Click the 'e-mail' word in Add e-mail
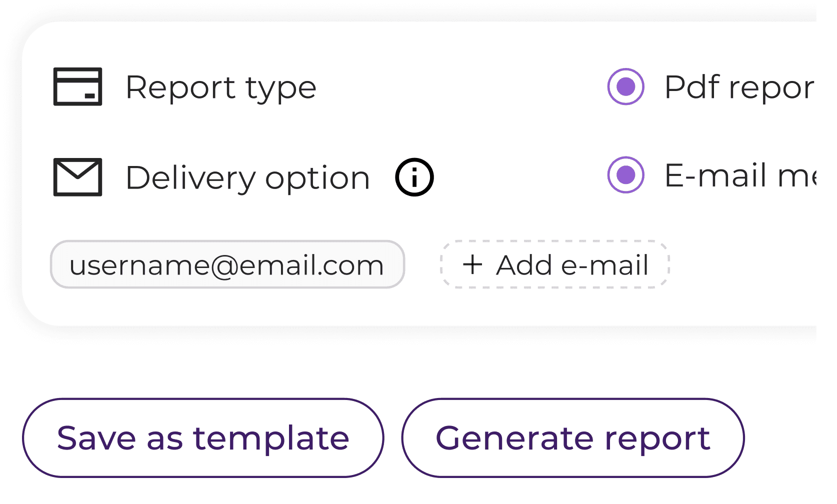This screenshot has height=504, width=837. [x=604, y=265]
